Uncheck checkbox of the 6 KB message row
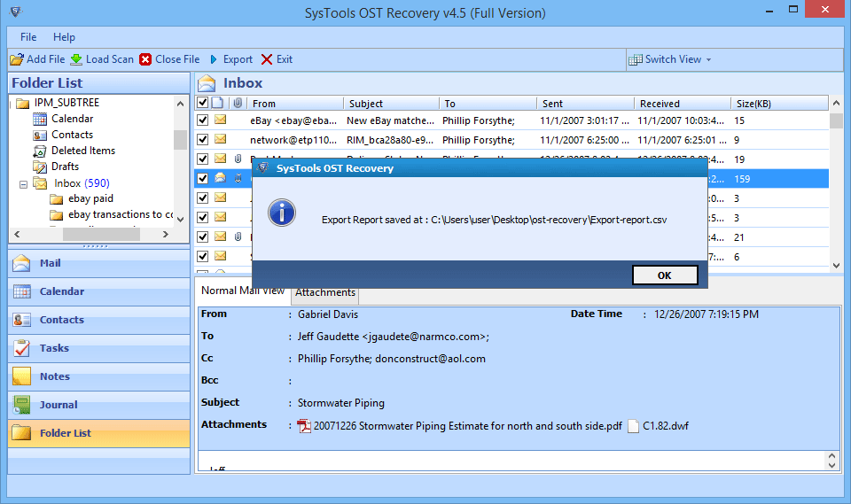 tap(202, 257)
